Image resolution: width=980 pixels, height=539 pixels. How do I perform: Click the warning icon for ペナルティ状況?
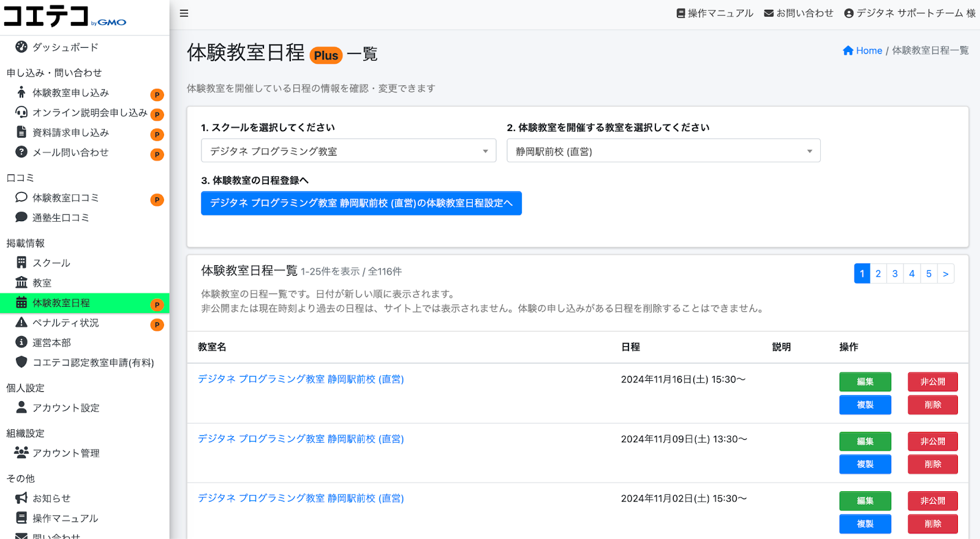pyautogui.click(x=21, y=323)
